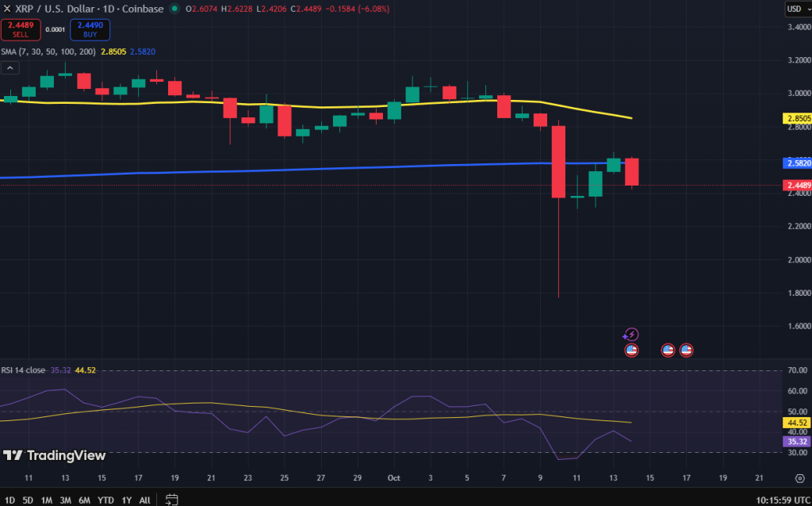
Task: Show All time range data
Action: (144, 500)
